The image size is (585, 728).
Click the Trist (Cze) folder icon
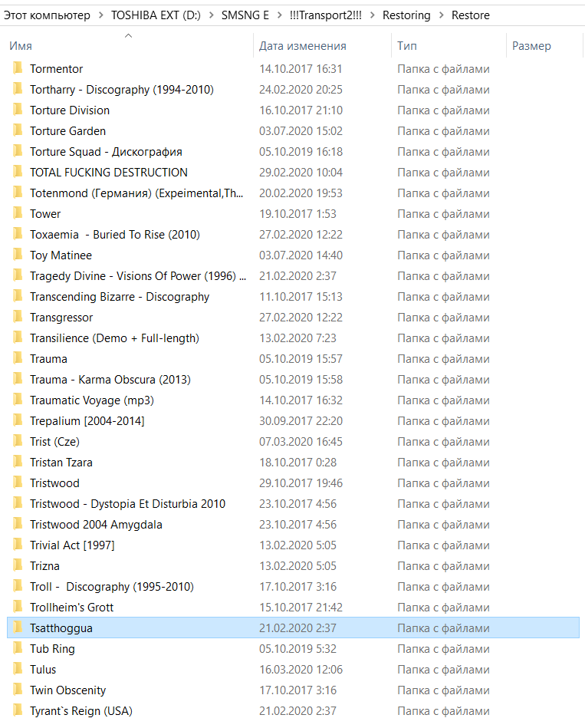[x=18, y=441]
